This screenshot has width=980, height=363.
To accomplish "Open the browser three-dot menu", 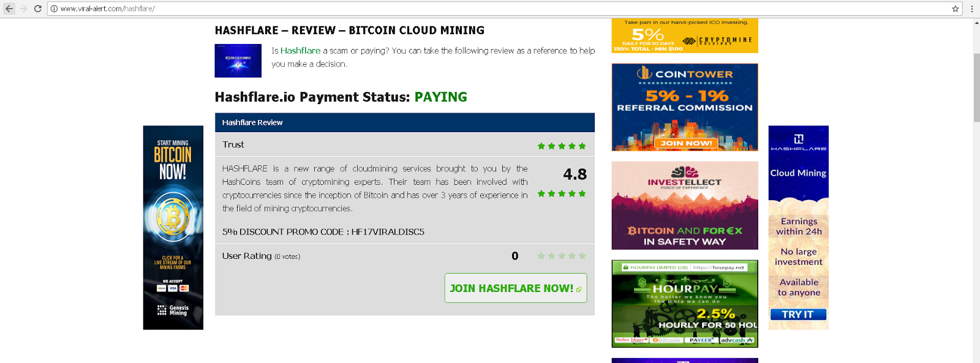I will (972, 9).
